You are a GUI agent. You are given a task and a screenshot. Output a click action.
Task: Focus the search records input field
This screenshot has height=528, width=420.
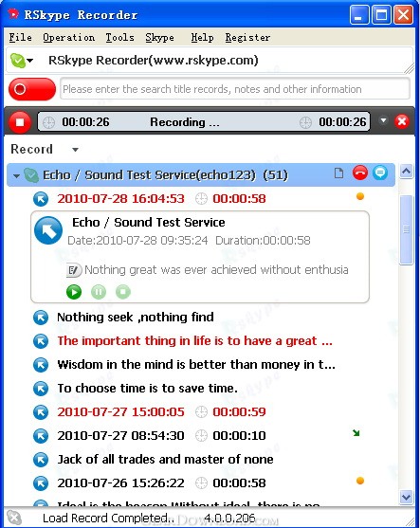(235, 89)
